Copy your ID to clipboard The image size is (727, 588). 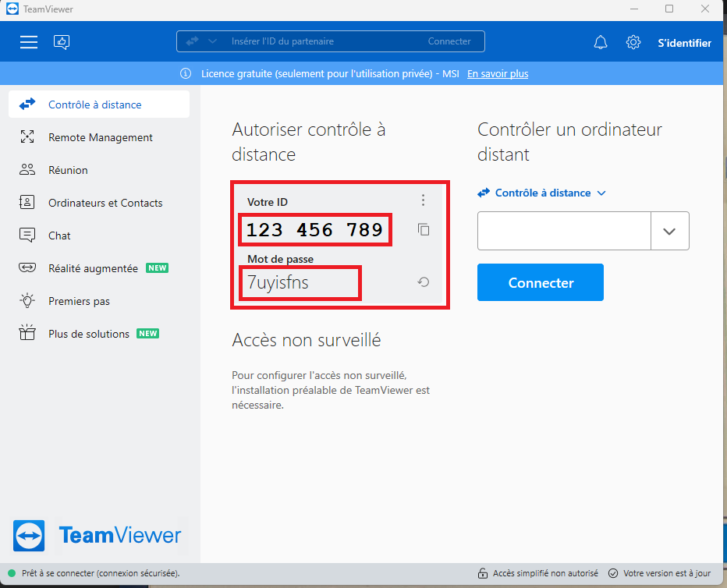tap(424, 230)
